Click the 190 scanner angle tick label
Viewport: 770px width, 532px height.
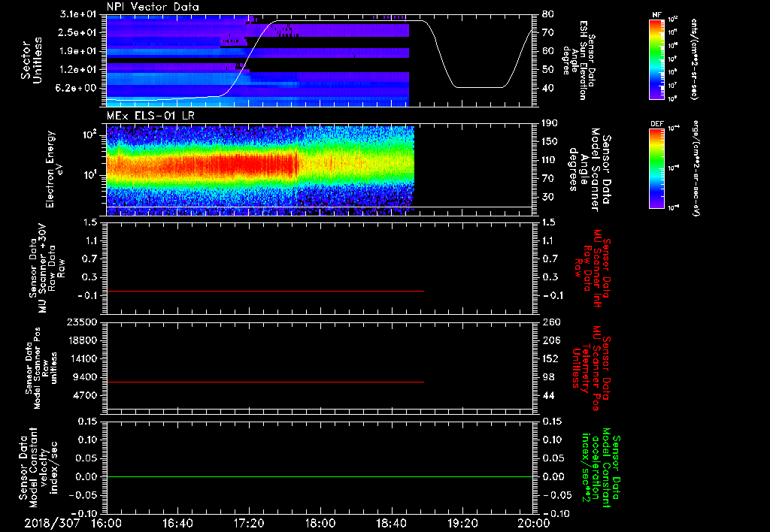coord(551,123)
